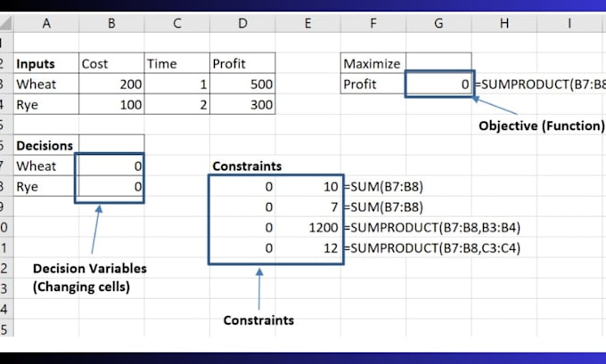Click the select-all corner triangle
Screen dimensions: 606x364
tap(6, 23)
